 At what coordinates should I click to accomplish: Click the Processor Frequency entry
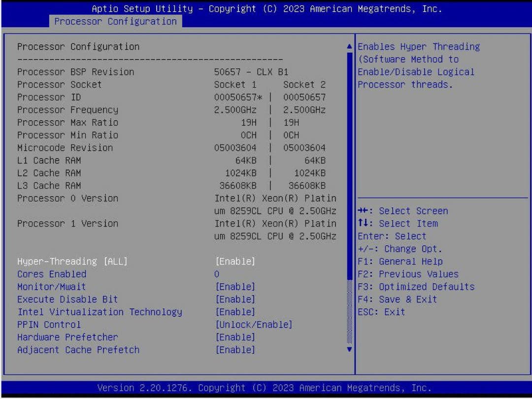pyautogui.click(x=68, y=110)
